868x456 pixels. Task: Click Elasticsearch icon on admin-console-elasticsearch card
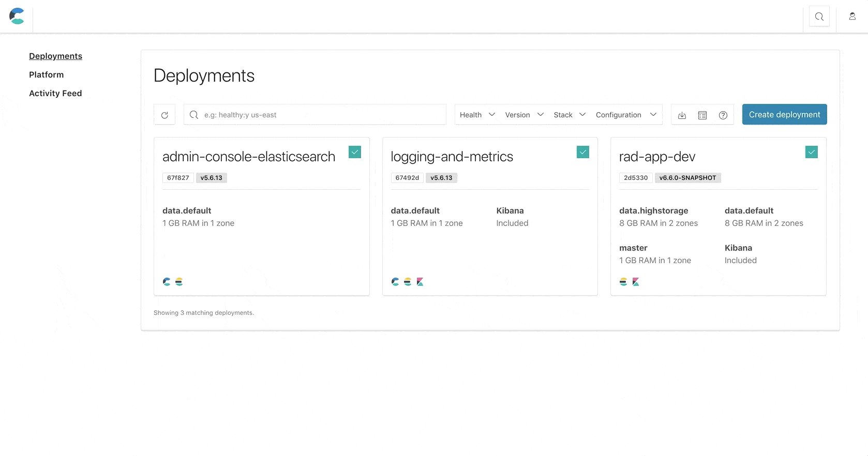pyautogui.click(x=179, y=282)
